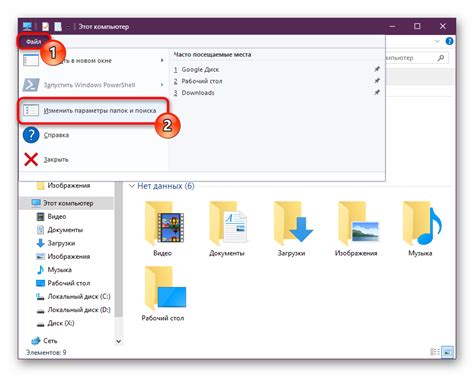Toggle pin for Downloads entry
The height and width of the screenshot is (377, 474).
pyautogui.click(x=377, y=92)
